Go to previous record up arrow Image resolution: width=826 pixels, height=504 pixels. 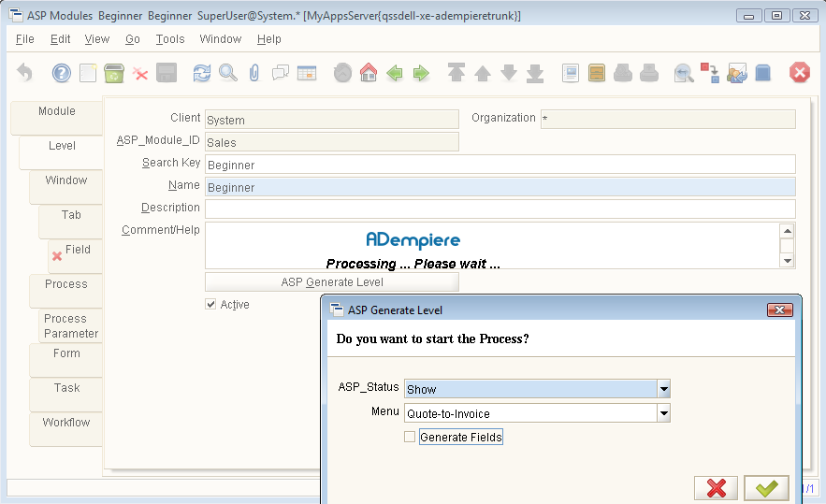483,73
